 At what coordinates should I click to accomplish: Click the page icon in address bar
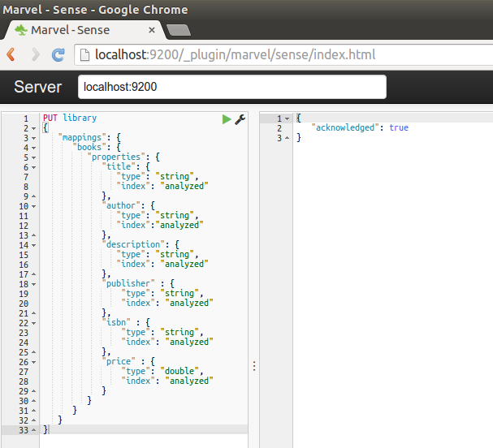84,55
